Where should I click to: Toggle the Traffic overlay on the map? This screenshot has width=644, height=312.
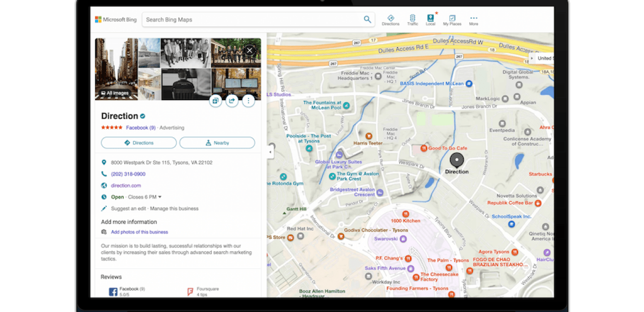[x=412, y=19]
